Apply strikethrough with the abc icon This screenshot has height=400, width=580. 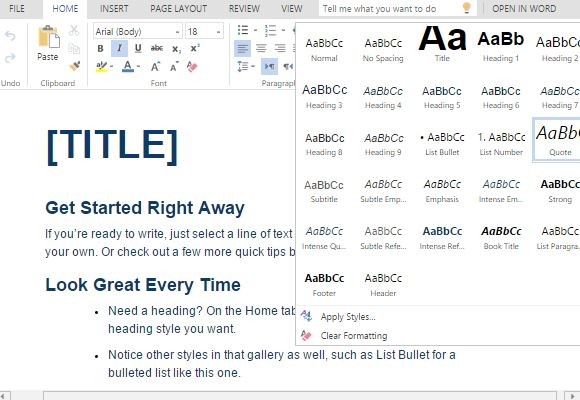[x=157, y=48]
